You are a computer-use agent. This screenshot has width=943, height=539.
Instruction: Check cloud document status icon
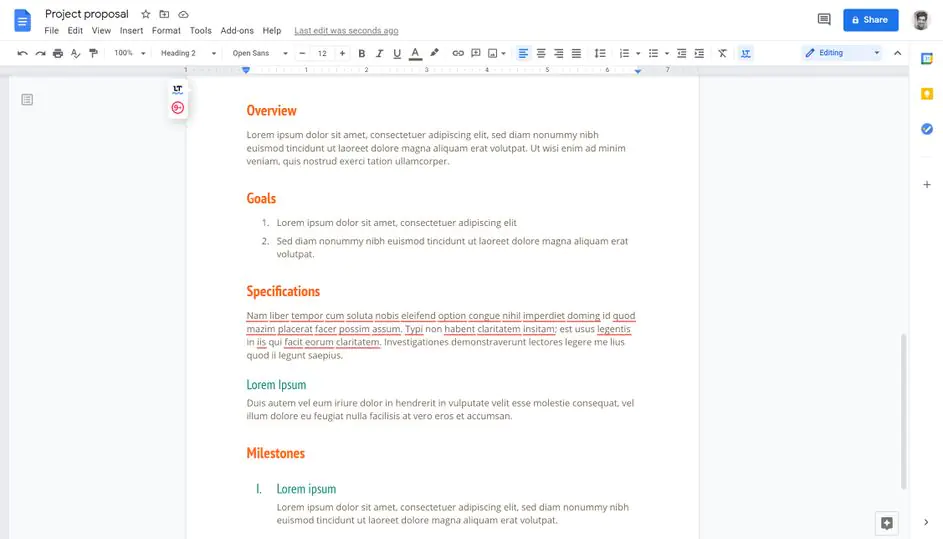[183, 14]
